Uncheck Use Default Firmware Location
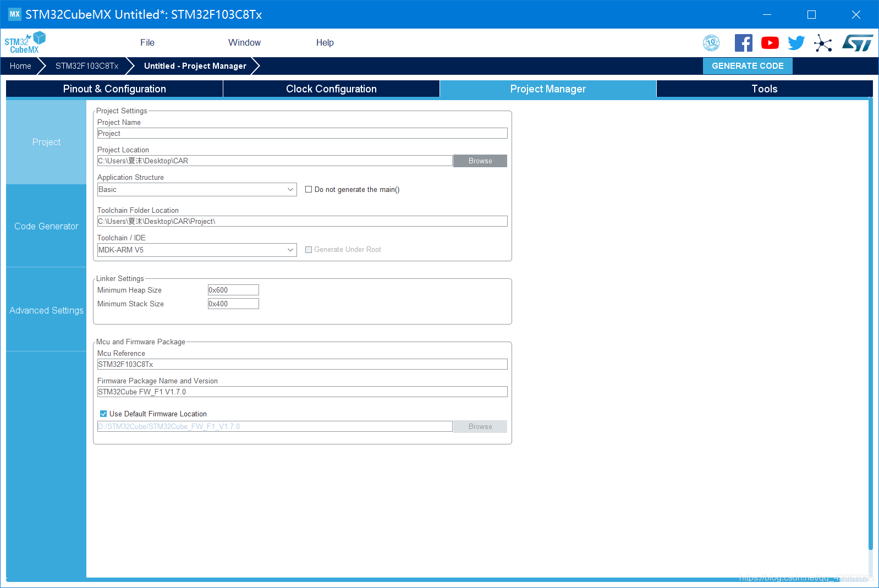This screenshot has width=879, height=588. [103, 414]
